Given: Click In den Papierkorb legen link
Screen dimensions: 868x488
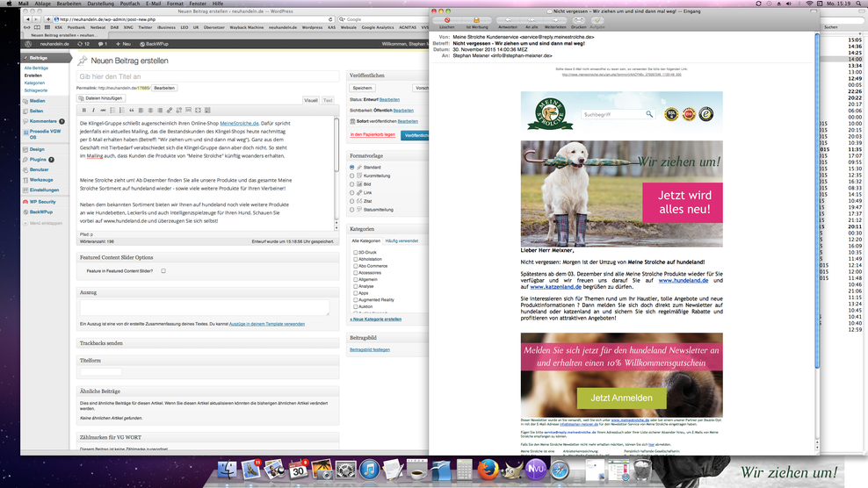Looking at the screenshot, I should [373, 134].
